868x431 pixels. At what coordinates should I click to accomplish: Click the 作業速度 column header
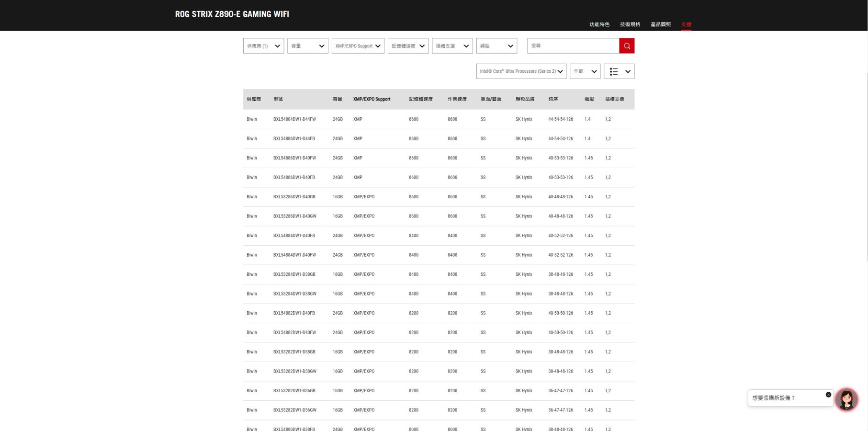click(457, 99)
